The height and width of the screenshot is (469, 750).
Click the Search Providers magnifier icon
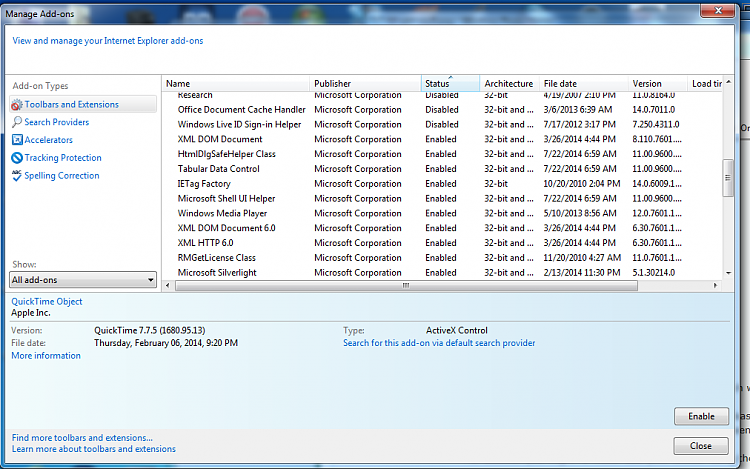tap(17, 122)
